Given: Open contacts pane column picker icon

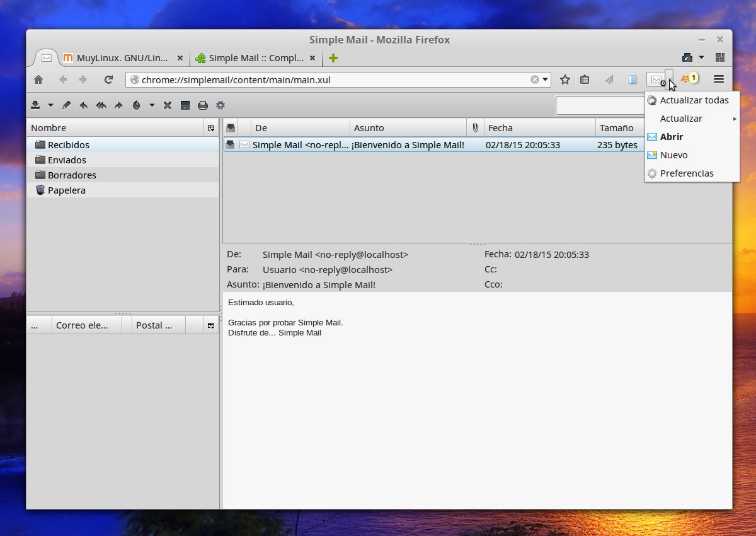Looking at the screenshot, I should tap(211, 325).
